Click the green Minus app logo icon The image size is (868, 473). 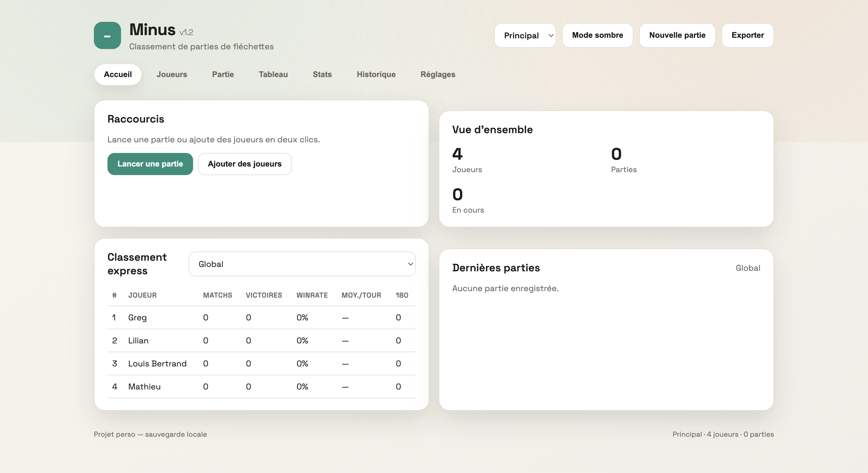click(x=107, y=35)
